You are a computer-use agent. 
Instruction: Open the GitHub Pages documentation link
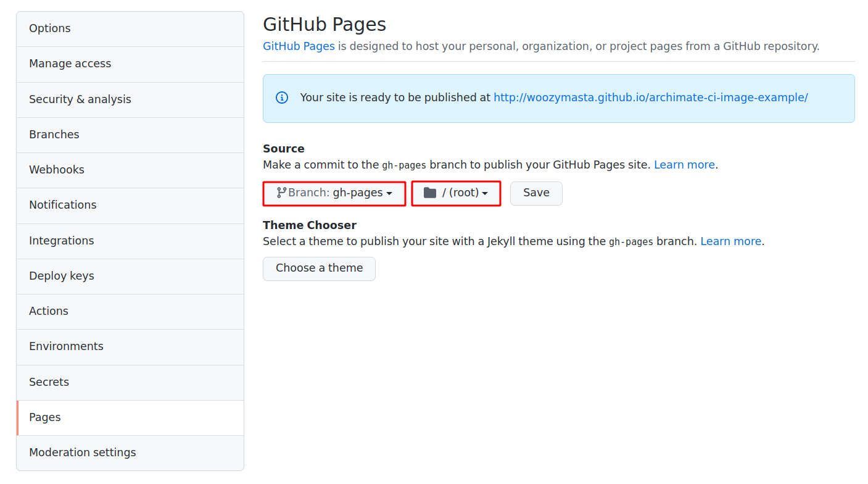click(299, 46)
